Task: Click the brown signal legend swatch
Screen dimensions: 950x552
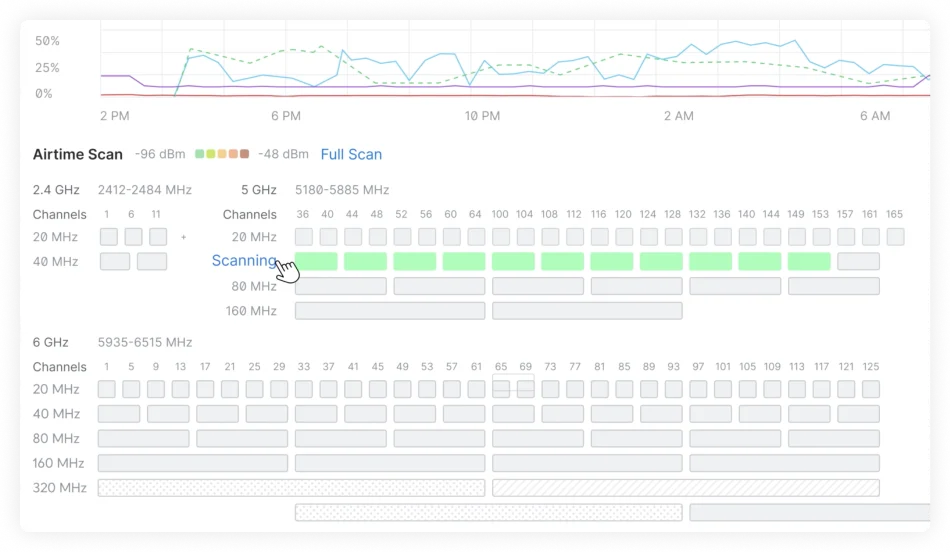Action: pos(245,154)
